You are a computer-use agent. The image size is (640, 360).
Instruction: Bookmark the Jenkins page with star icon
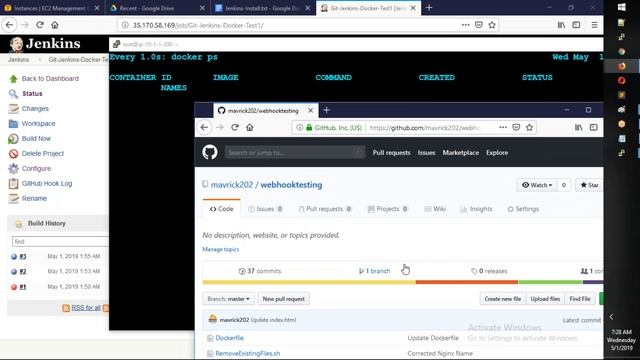click(x=492, y=25)
